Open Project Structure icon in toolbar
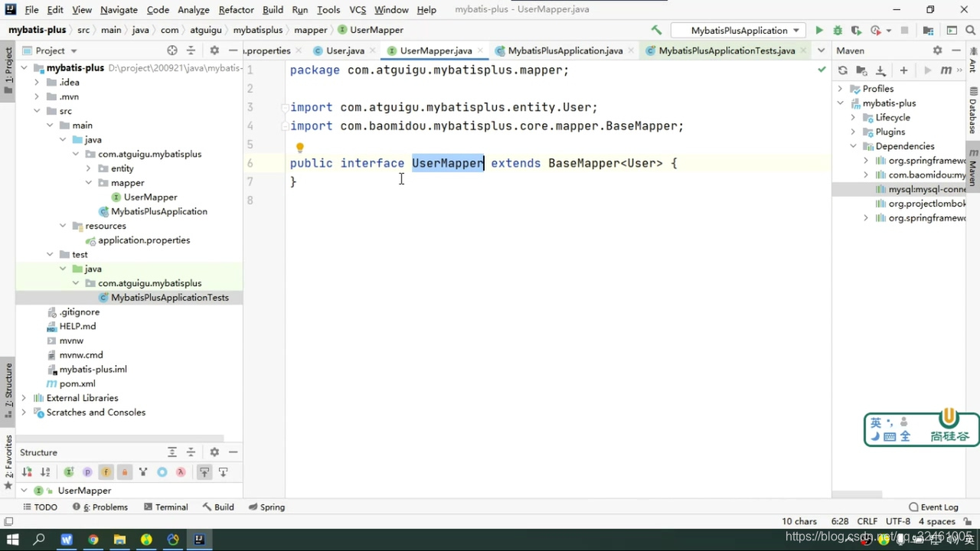The width and height of the screenshot is (980, 551). click(x=928, y=30)
